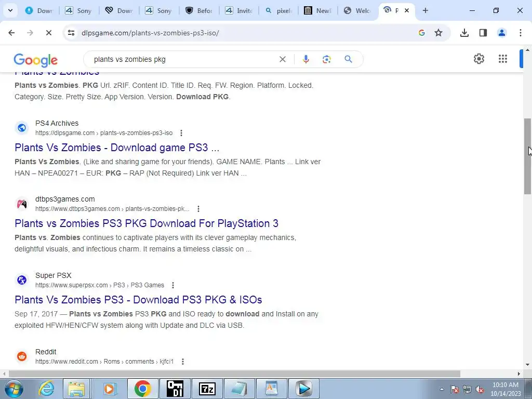Open Windows Explorer folder from taskbar

click(77, 389)
